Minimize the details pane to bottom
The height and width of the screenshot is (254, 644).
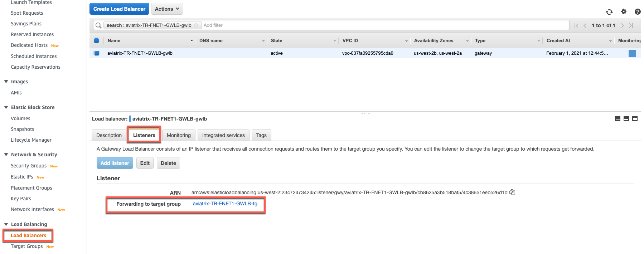click(618, 118)
